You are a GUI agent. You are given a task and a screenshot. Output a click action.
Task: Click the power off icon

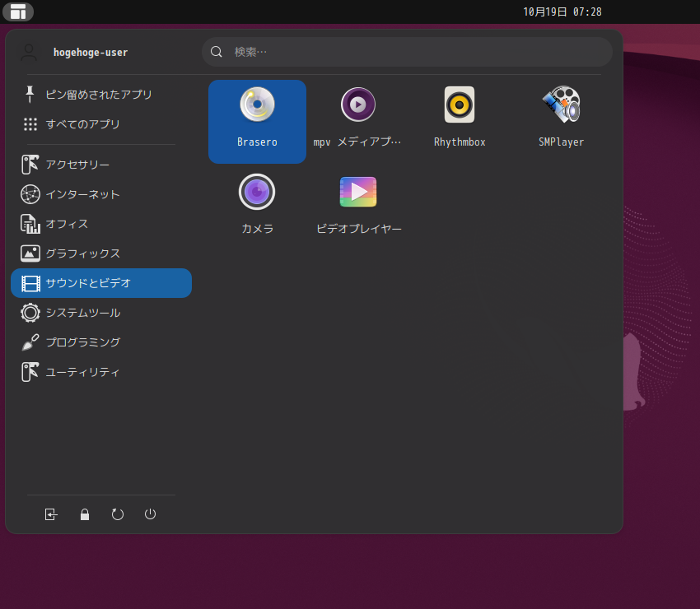click(151, 514)
